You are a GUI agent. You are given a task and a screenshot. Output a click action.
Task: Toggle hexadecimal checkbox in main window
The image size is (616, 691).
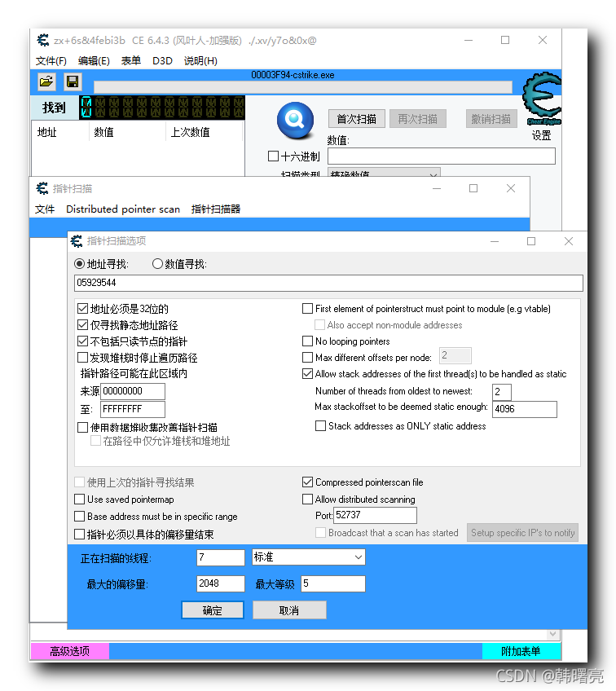pos(273,156)
